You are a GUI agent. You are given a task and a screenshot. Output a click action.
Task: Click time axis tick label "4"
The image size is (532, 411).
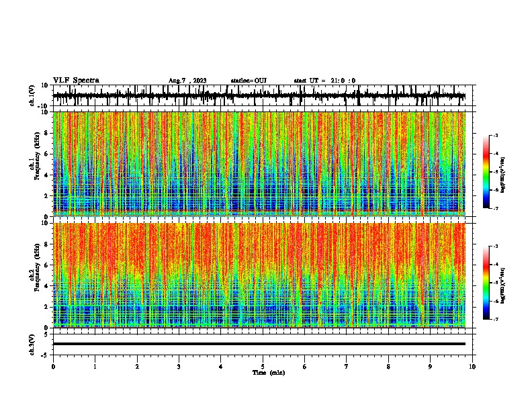click(x=221, y=367)
